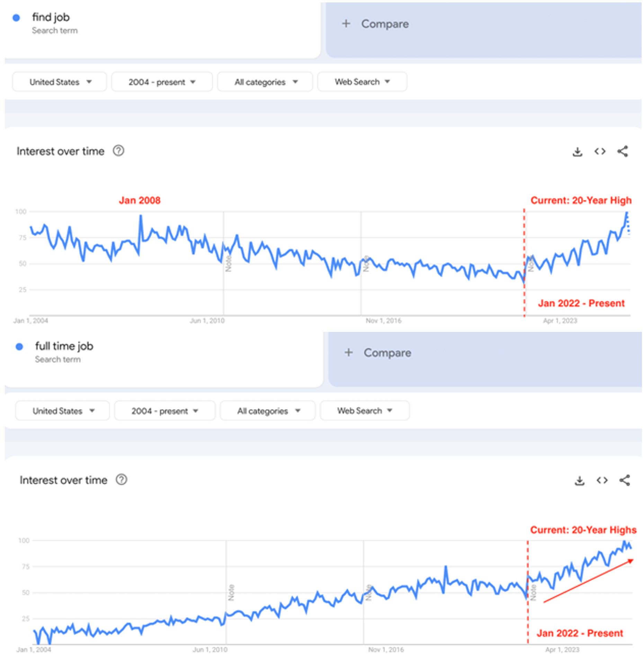
Task: Open embed code for full time job chart
Action: [602, 480]
